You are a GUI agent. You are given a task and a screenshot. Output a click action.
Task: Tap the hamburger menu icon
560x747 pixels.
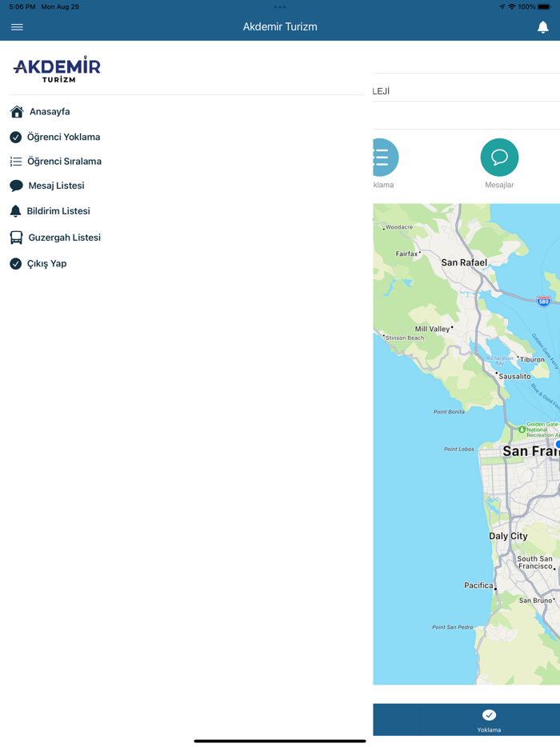click(x=17, y=27)
